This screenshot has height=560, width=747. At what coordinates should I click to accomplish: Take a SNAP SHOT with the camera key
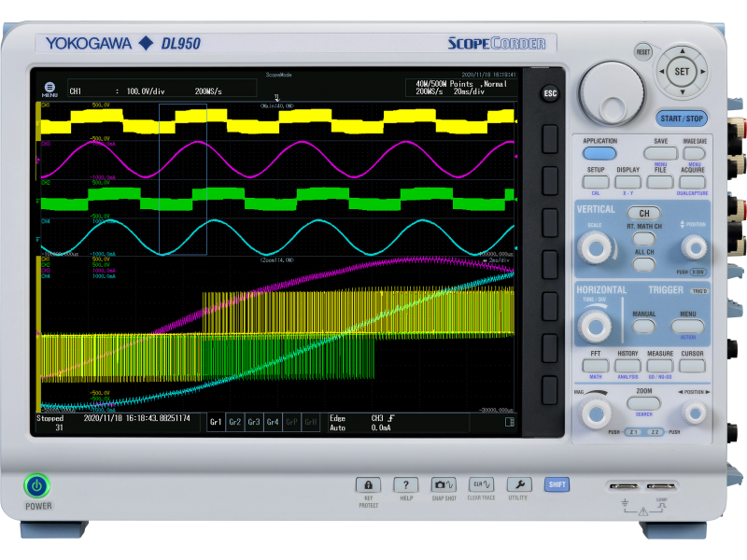click(x=444, y=485)
